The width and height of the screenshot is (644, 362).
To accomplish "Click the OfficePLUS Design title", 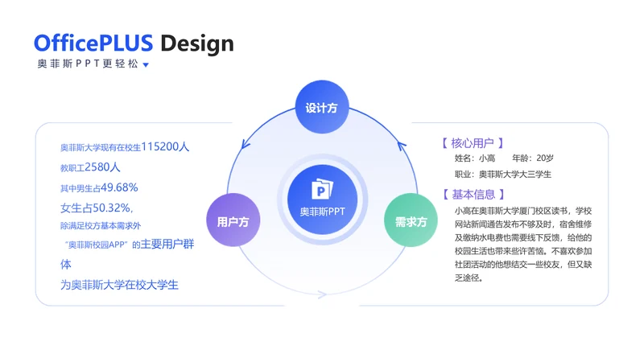I will point(134,43).
